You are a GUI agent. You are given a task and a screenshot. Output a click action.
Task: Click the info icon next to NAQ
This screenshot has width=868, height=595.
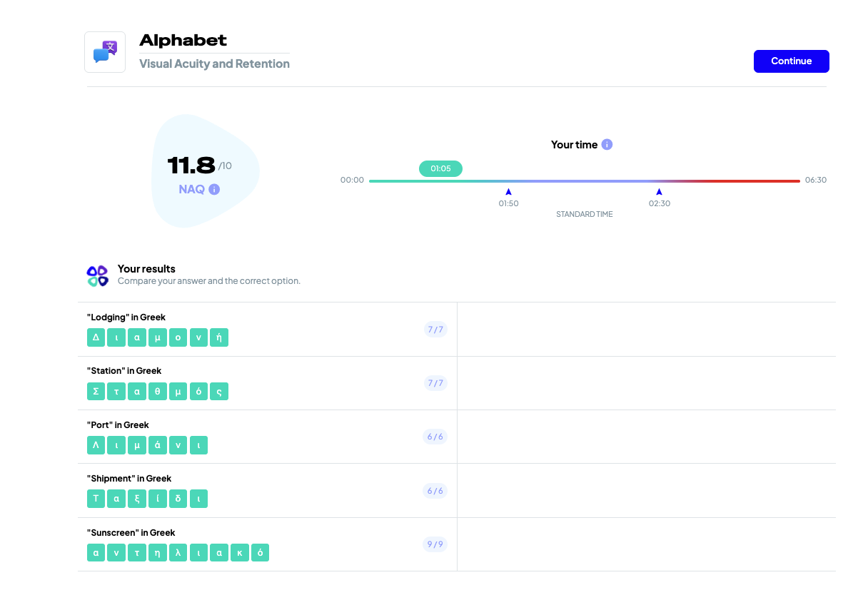point(214,190)
